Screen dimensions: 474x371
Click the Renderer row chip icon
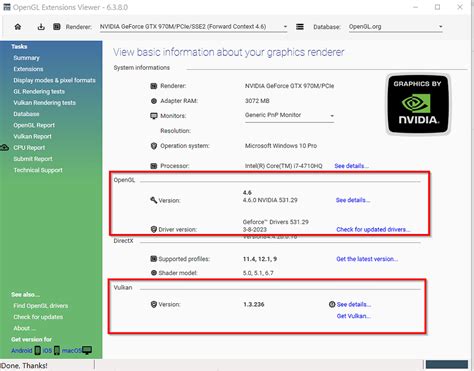[154, 86]
